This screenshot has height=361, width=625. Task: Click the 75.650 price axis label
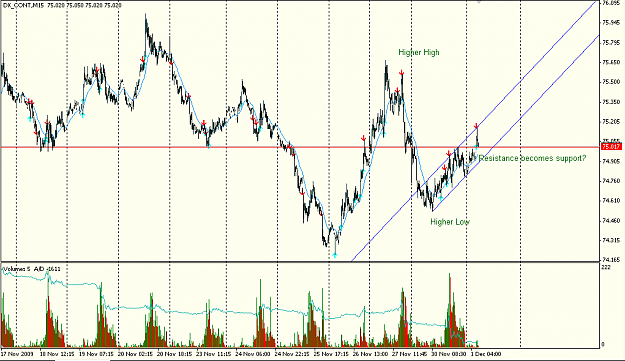pyautogui.click(x=611, y=62)
